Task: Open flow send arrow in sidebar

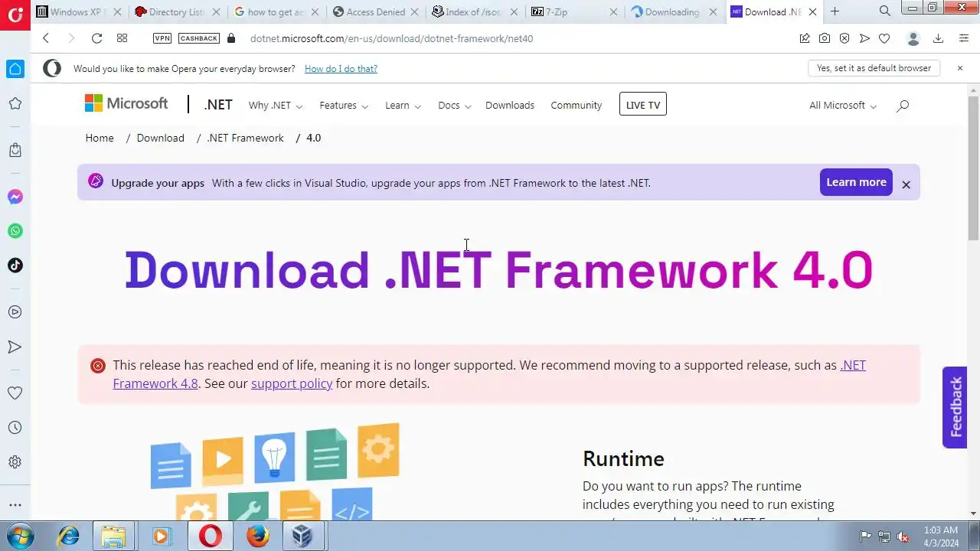Action: coord(15,347)
